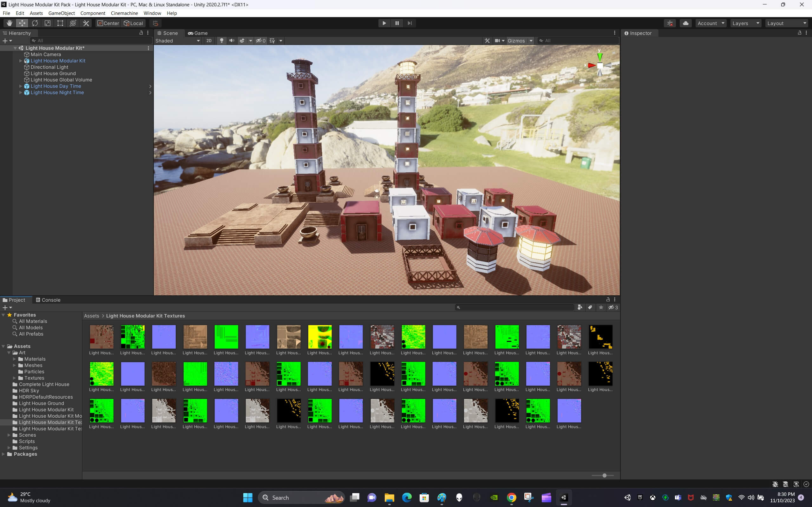Toggle scene lighting bulb icon

(x=221, y=41)
